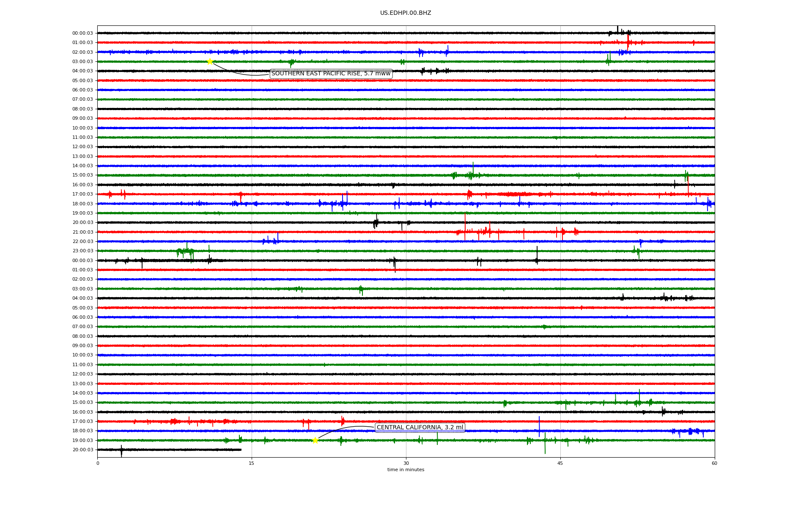The height and width of the screenshot is (508, 812).
Task: Click the bottommost '20:00:03' label beside the short black trace
Action: tap(82, 450)
